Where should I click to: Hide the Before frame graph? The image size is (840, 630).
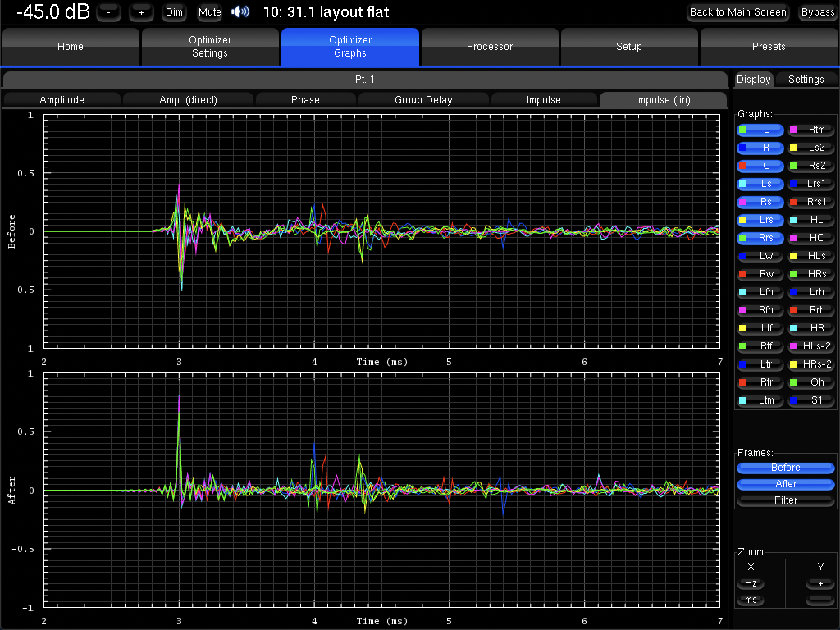785,468
